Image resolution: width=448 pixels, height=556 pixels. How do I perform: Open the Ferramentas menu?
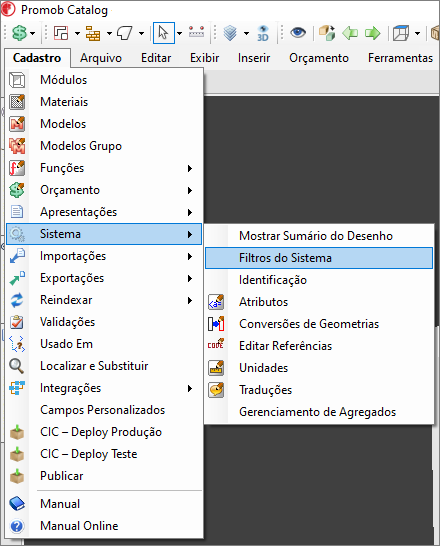point(400,58)
